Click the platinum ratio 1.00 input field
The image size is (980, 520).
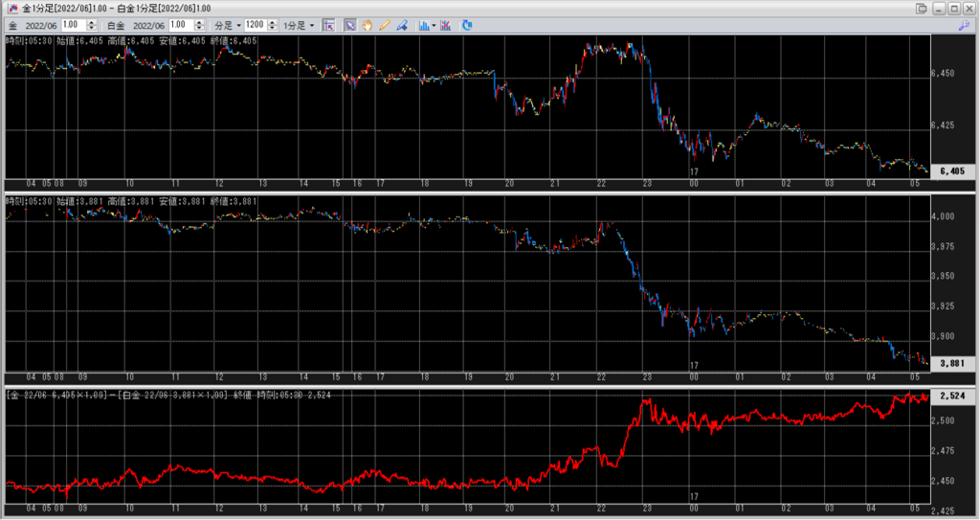click(180, 25)
